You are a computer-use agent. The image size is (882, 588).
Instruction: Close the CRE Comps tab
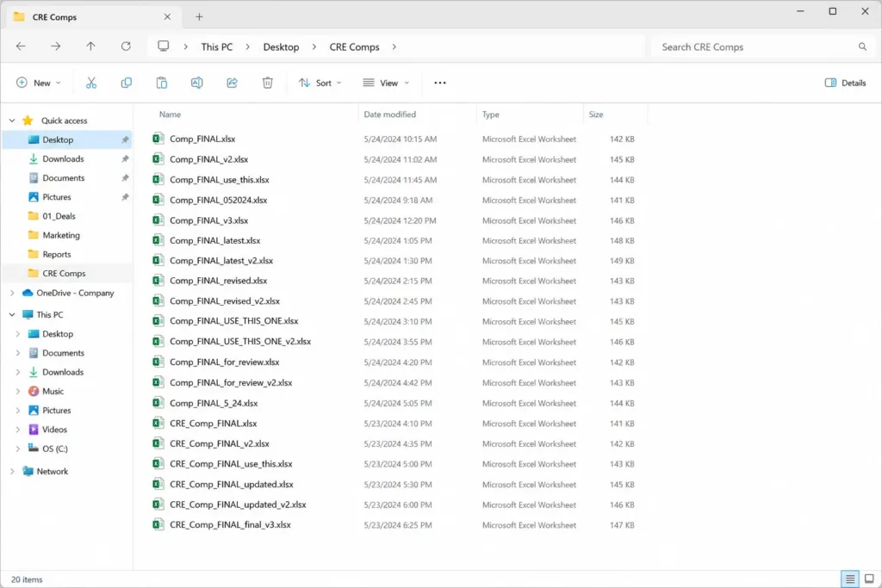click(167, 17)
